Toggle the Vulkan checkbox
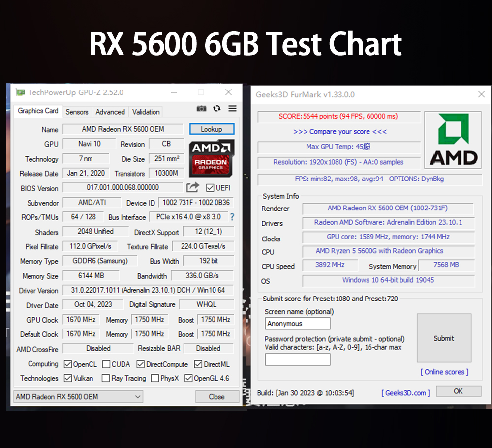 coord(68,378)
